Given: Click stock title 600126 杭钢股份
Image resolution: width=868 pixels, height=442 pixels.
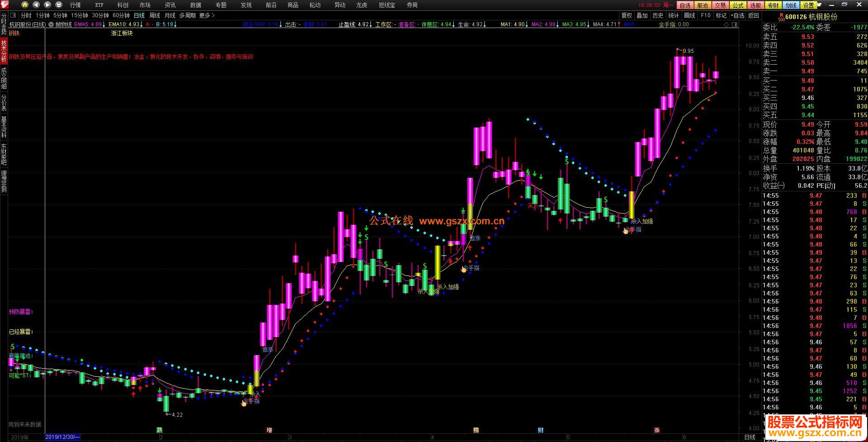Looking at the screenshot, I should click(811, 17).
